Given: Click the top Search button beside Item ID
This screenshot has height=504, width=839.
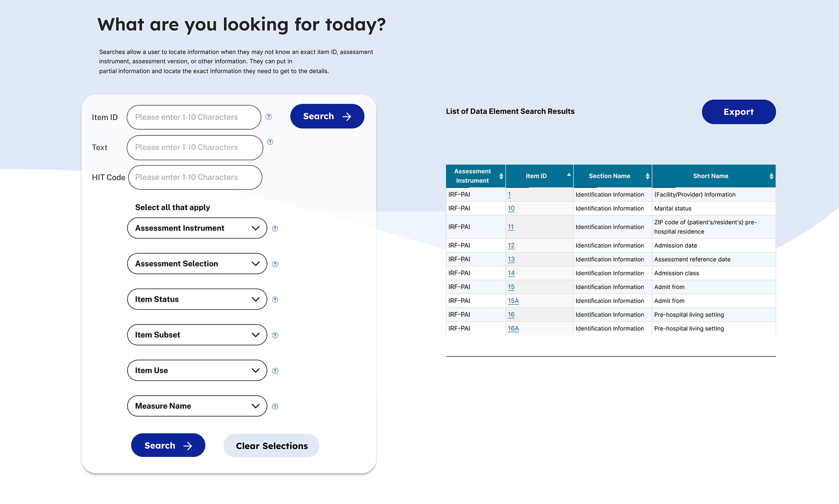Looking at the screenshot, I should pos(327,116).
